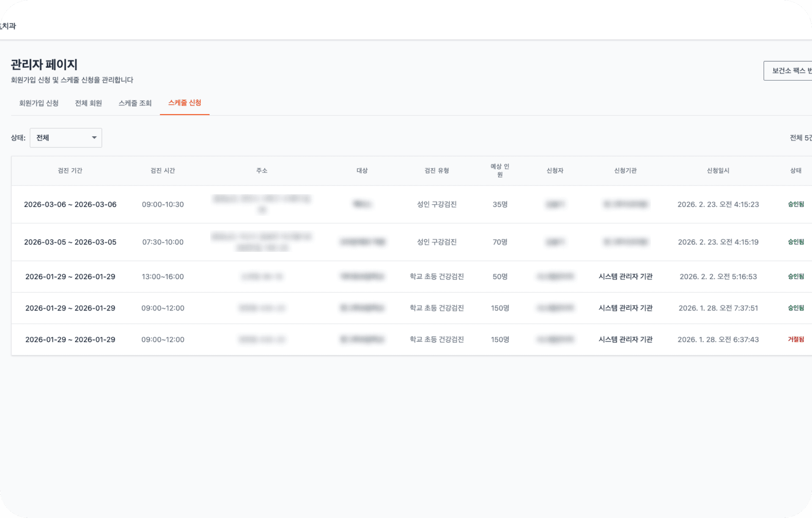Screen dimensions: 812x518
Task: Click the 상태 column header
Action: click(x=796, y=171)
